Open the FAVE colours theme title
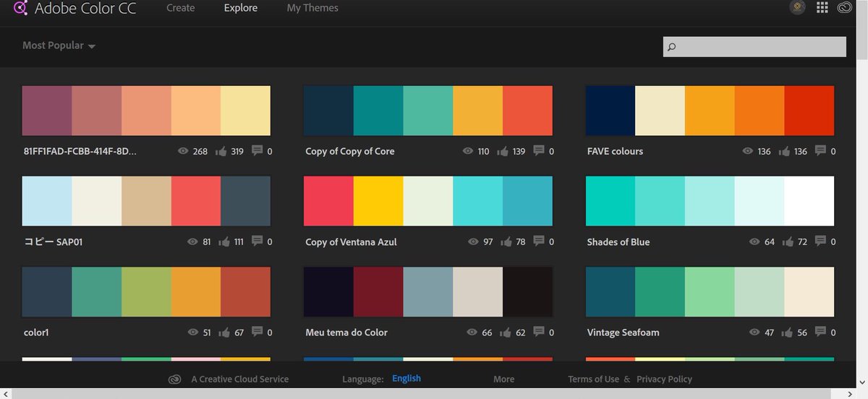 pyautogui.click(x=615, y=151)
